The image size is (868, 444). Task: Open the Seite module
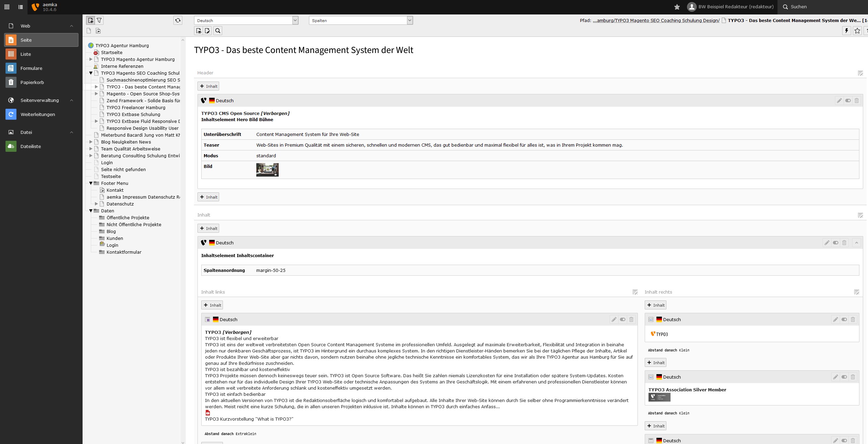tap(41, 40)
